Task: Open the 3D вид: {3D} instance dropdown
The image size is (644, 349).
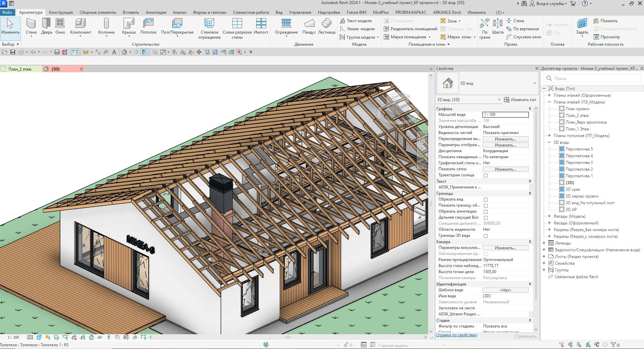Action: pyautogui.click(x=499, y=100)
